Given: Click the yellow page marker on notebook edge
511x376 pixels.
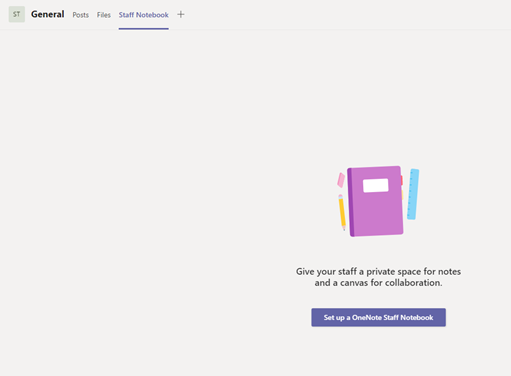Looking at the screenshot, I should pos(402,195).
